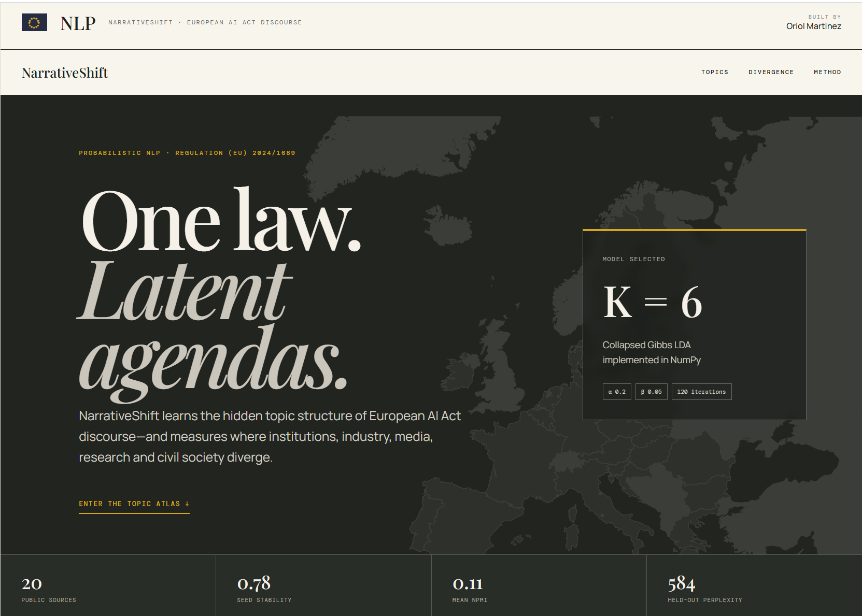This screenshot has height=616, width=862.
Task: Click the Probabilistic NLP regulation eyebrow text
Action: (187, 153)
